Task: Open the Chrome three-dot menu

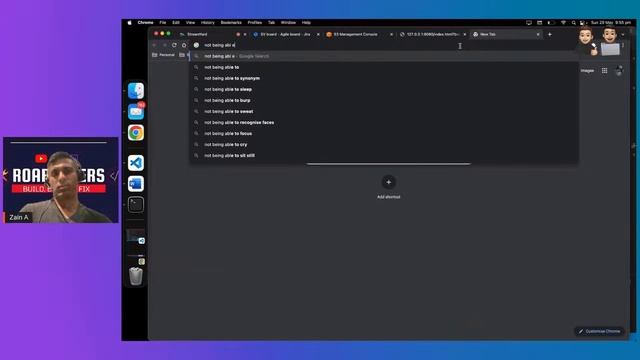Action: point(623,45)
